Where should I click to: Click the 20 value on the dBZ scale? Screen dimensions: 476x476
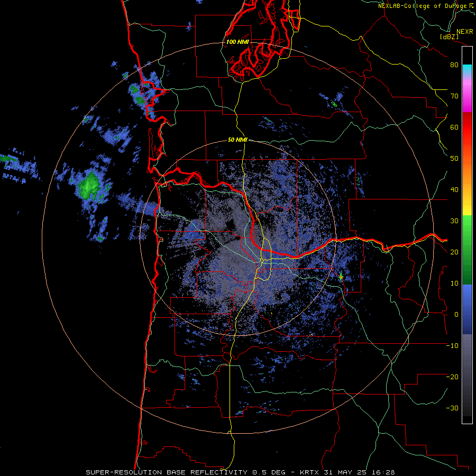(454, 252)
